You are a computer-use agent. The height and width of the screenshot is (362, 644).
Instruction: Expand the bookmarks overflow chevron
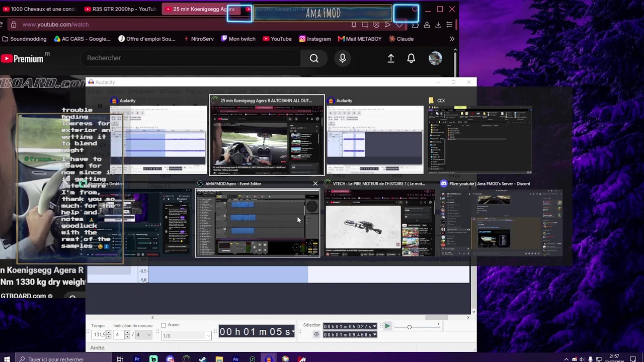452,39
